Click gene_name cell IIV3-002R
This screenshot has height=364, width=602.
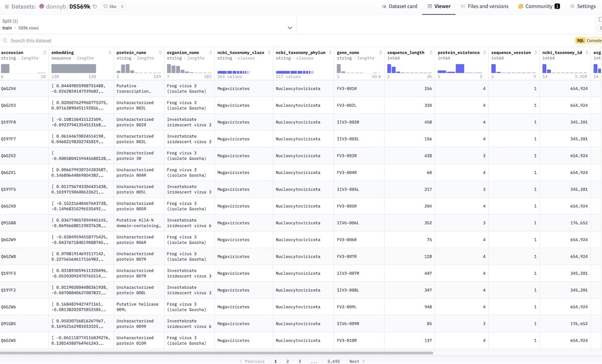(x=348, y=122)
